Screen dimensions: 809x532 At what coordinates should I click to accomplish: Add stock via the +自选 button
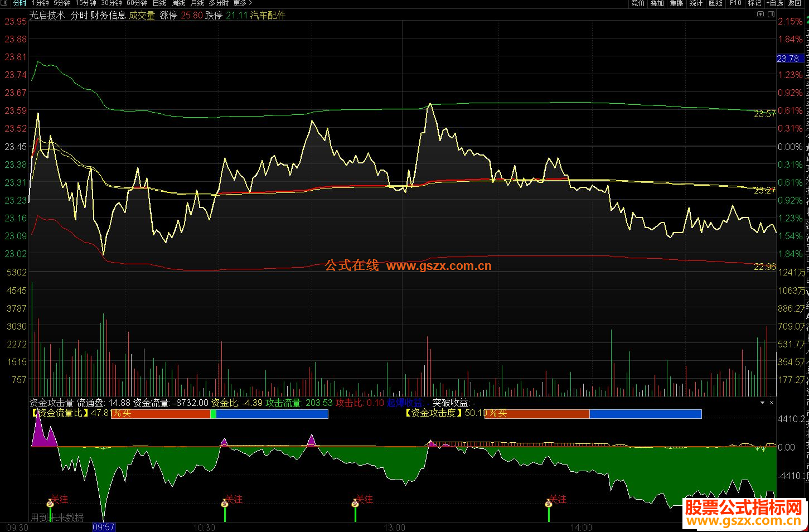(774, 3)
